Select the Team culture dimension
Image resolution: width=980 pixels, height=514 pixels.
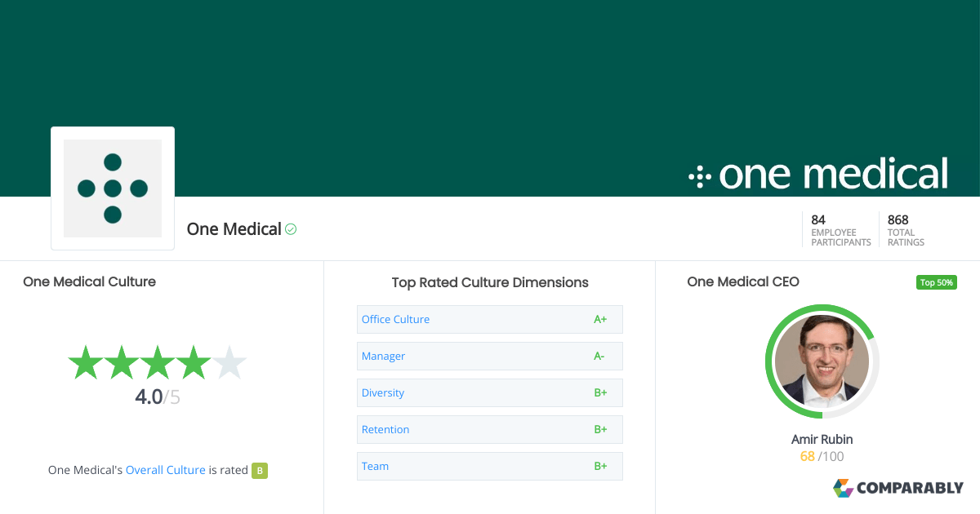point(375,466)
